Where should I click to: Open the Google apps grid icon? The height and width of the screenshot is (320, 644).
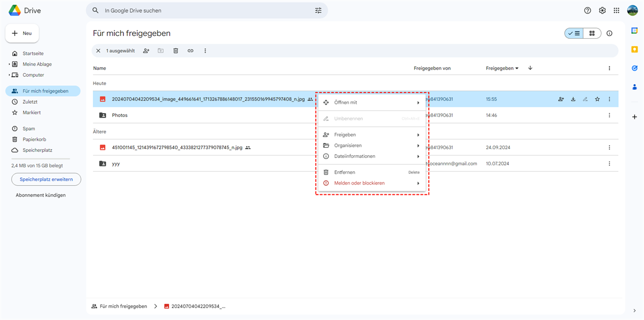click(x=617, y=11)
